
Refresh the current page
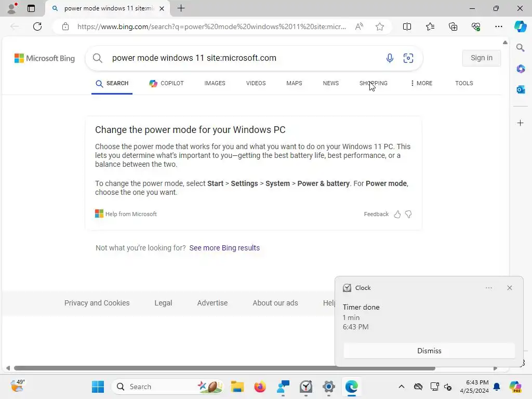click(37, 26)
